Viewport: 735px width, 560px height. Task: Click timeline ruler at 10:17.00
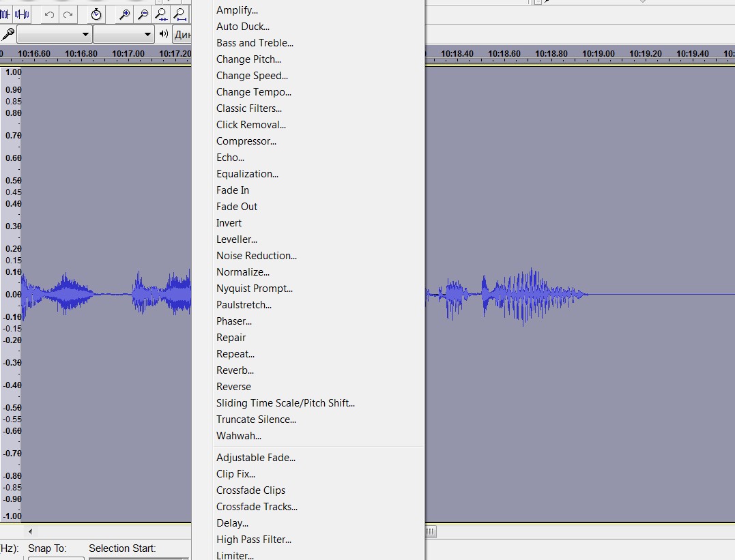128,53
